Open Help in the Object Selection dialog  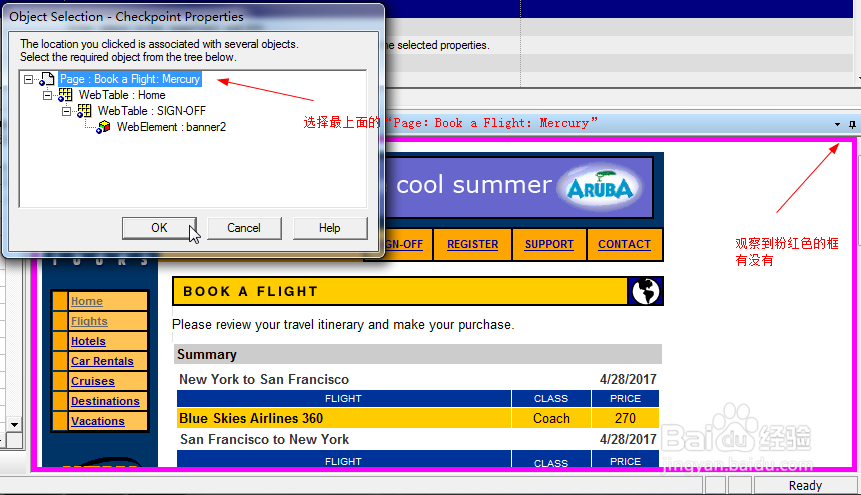pyautogui.click(x=329, y=228)
